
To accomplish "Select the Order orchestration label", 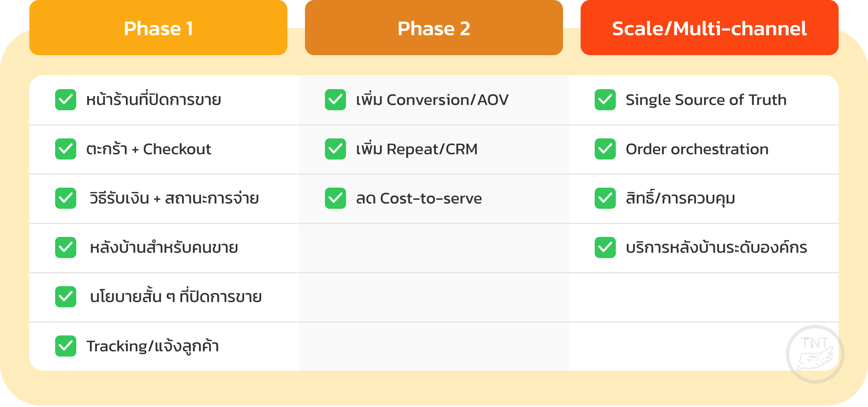I will pyautogui.click(x=697, y=149).
